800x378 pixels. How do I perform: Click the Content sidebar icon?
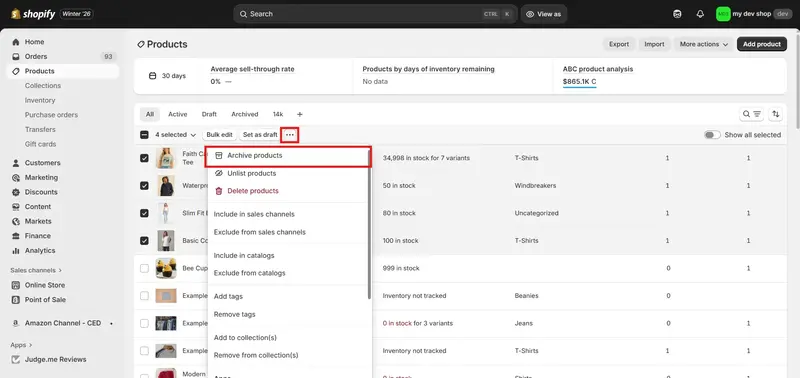point(16,207)
